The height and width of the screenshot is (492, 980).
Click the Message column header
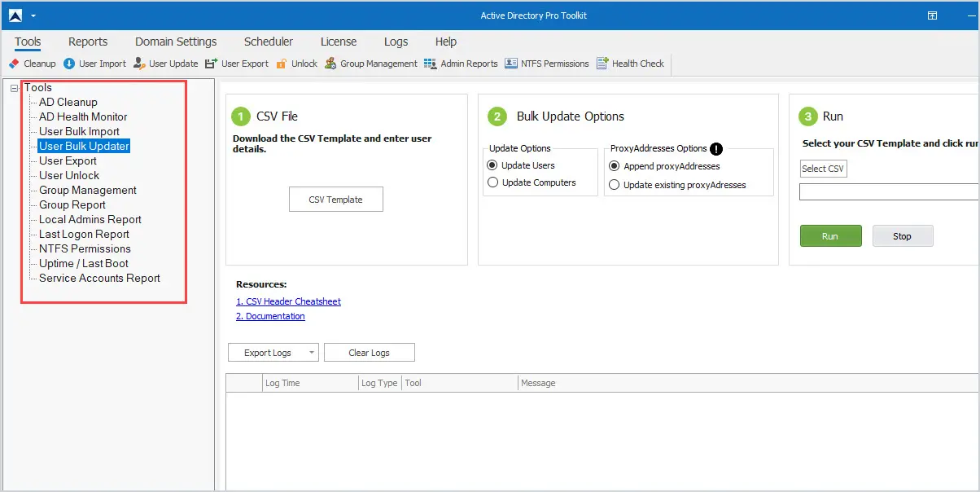coord(749,383)
